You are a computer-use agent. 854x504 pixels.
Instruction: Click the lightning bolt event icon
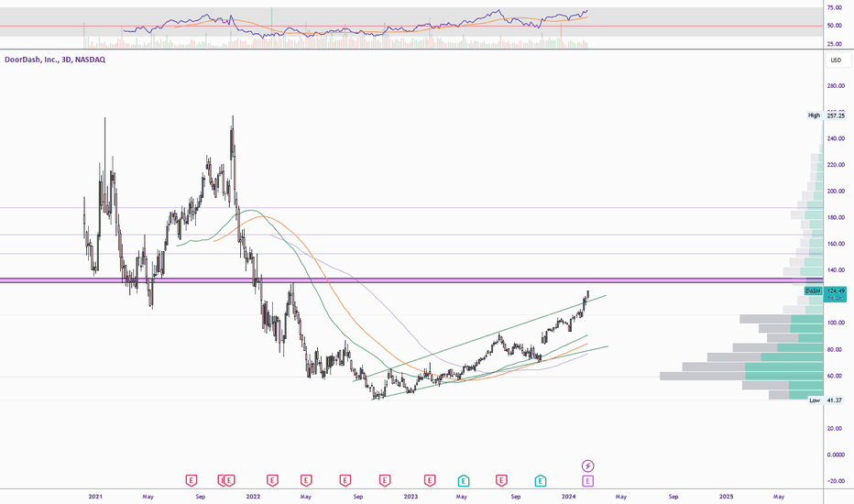pyautogui.click(x=587, y=466)
